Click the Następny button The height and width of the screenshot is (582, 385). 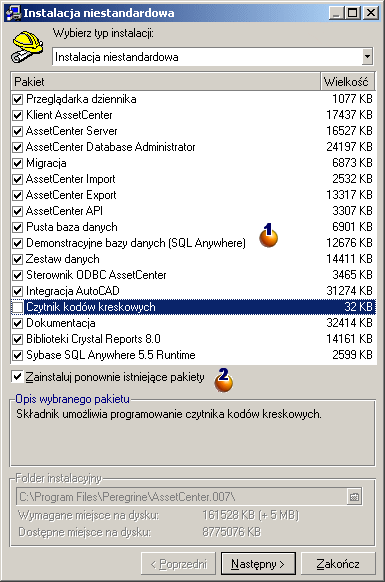[258, 564]
